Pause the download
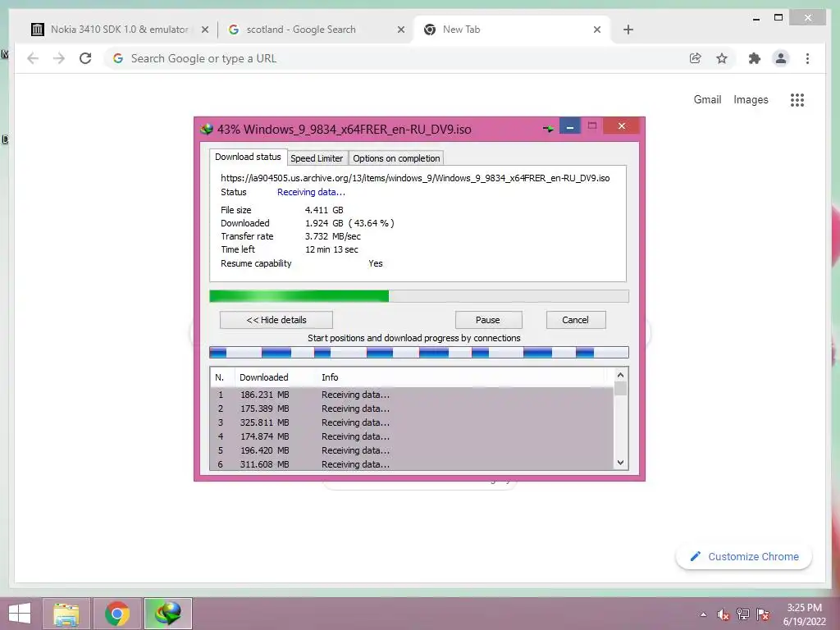The image size is (840, 630). (487, 320)
